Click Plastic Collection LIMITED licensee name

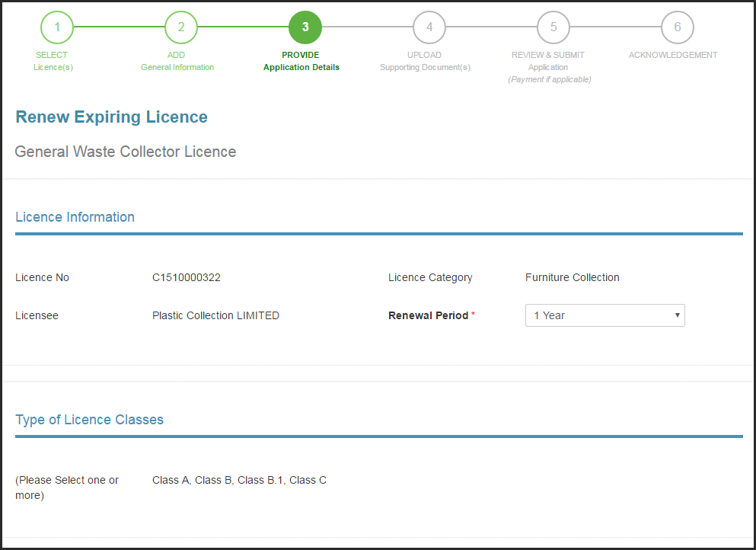(x=215, y=315)
